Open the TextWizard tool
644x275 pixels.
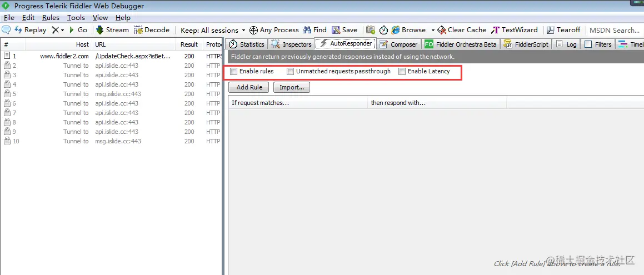click(514, 30)
